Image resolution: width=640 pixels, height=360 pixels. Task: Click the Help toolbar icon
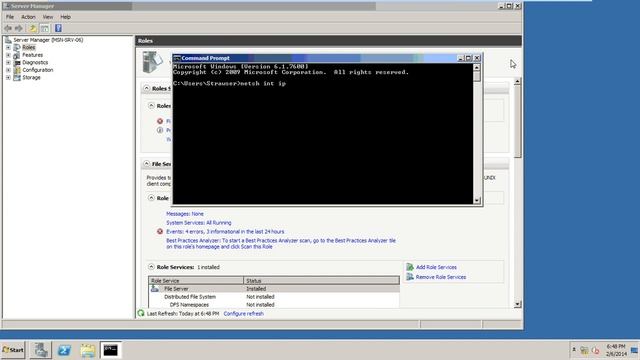click(x=58, y=28)
